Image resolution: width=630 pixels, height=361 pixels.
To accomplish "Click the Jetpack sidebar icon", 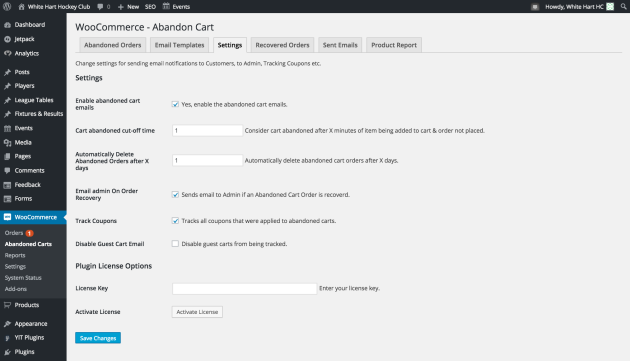I will tap(7, 39).
